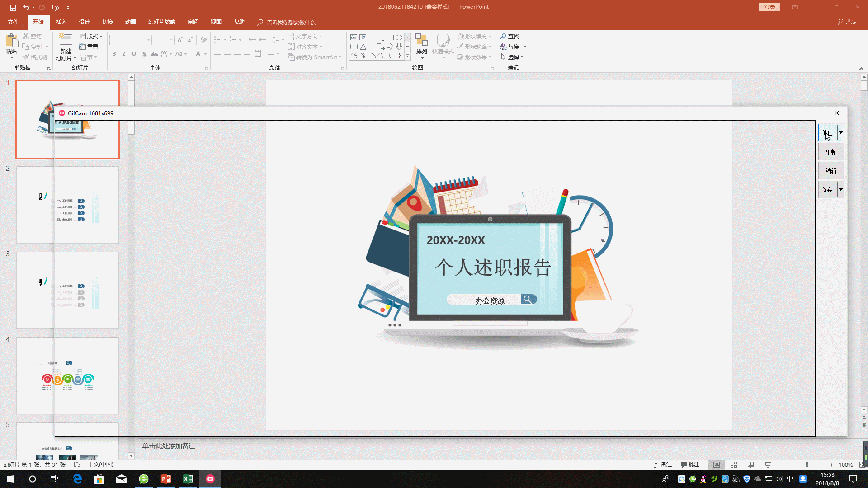Open the Insert (插入) ribbon tab
This screenshot has height=488, width=868.
tap(61, 22)
